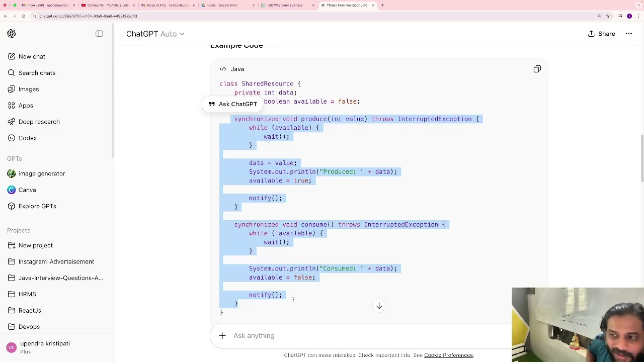The width and height of the screenshot is (644, 362).
Task: Click the browser address bar URL
Action: 88,16
